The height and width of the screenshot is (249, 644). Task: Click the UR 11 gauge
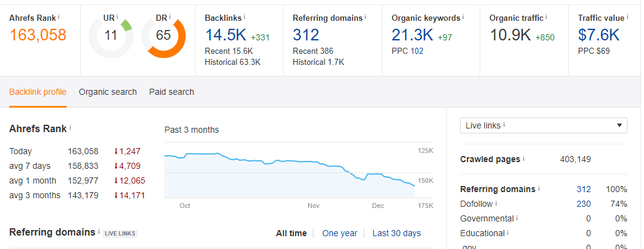[x=111, y=36]
